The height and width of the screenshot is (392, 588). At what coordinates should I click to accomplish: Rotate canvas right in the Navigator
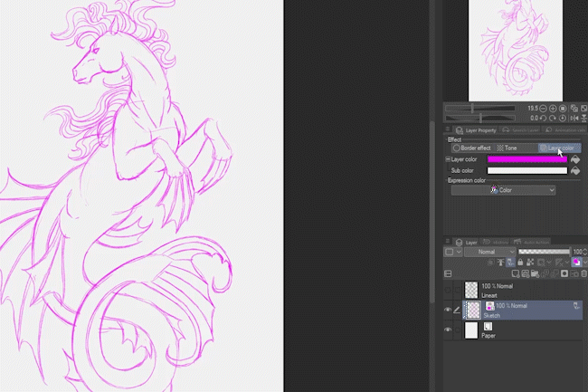pos(553,119)
